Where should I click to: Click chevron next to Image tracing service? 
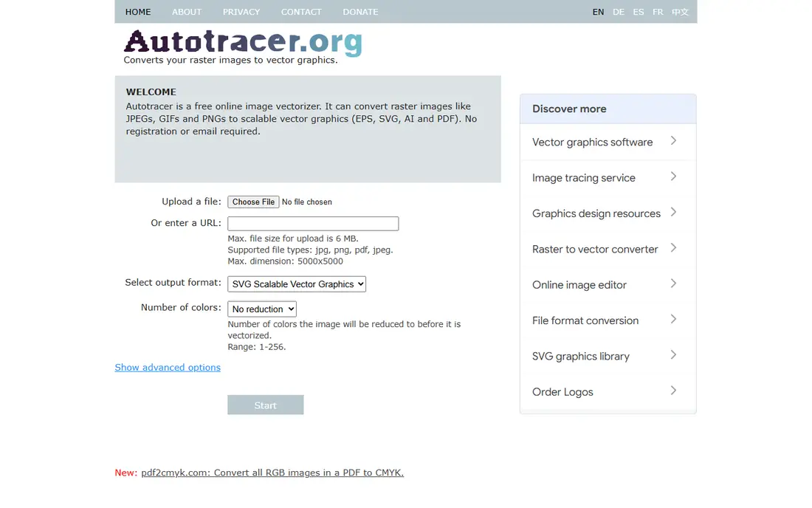pos(674,176)
